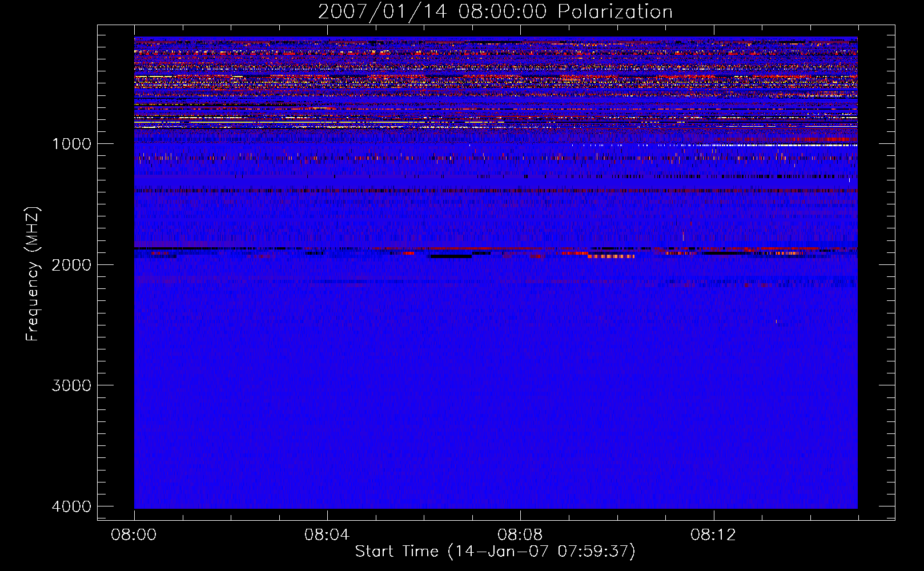Click the 2000 frequency tick label
The image size is (924, 571).
coord(71,264)
